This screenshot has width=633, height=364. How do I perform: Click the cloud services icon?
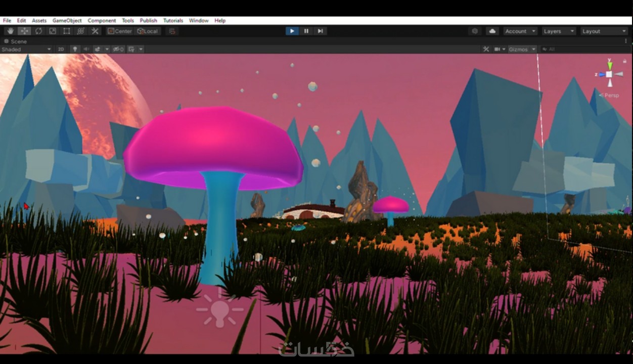click(x=492, y=31)
